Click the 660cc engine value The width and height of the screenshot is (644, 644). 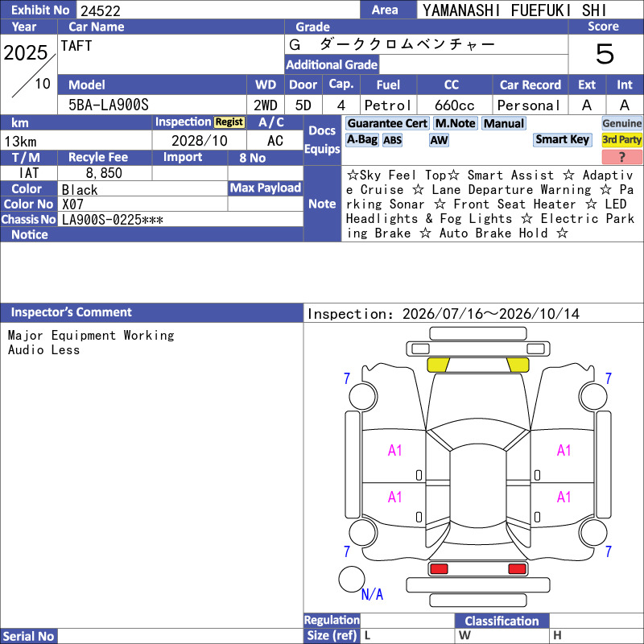point(455,105)
